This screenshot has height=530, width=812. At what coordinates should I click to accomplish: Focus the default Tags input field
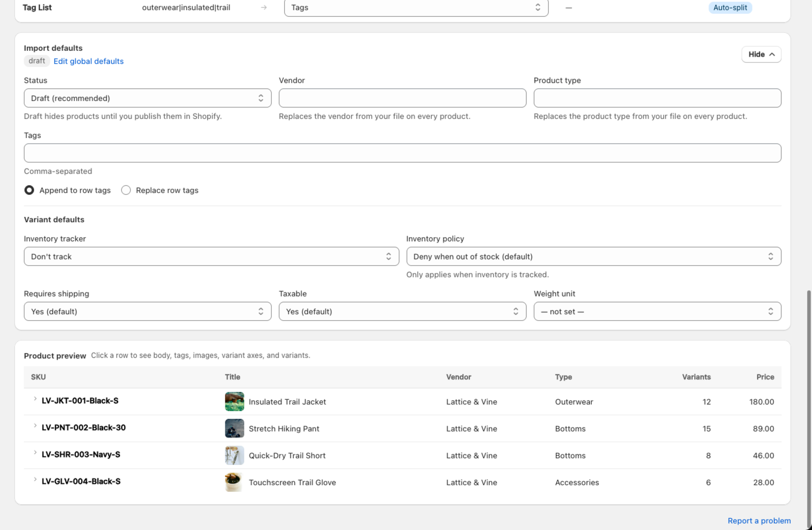tap(402, 153)
